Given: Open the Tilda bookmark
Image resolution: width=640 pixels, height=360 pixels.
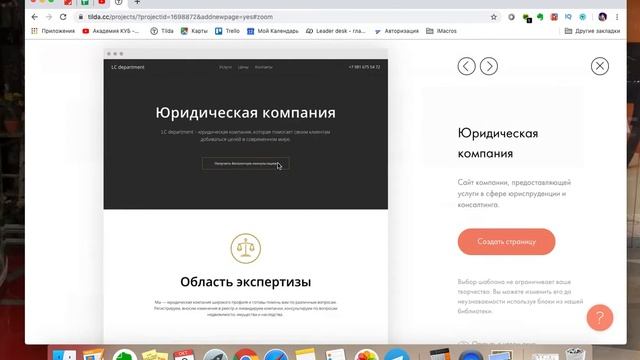Looking at the screenshot, I should point(162,31).
